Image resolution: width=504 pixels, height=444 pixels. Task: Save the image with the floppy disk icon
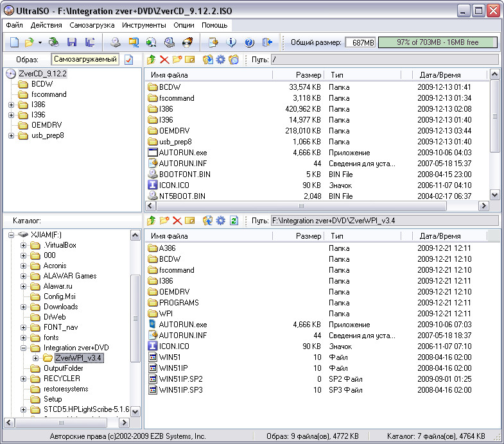72,42
